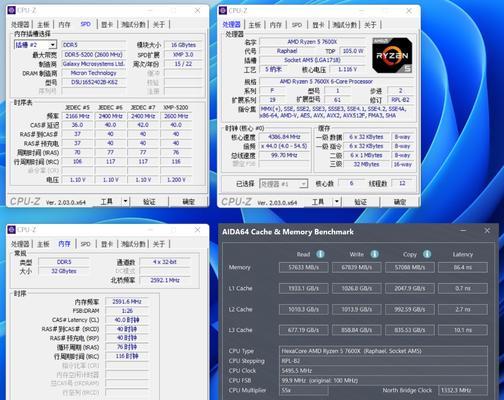Open 测试分数 tab in the processor CPU-Z window

[344, 25]
